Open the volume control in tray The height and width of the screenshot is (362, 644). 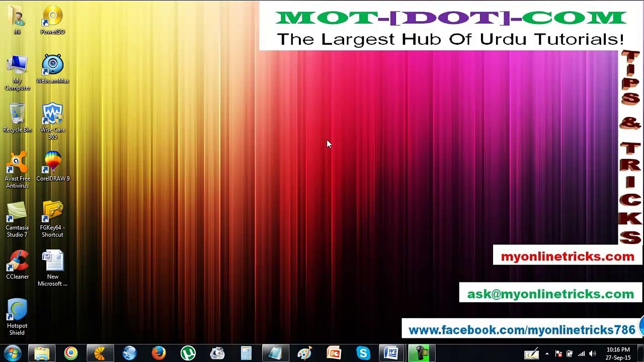592,354
